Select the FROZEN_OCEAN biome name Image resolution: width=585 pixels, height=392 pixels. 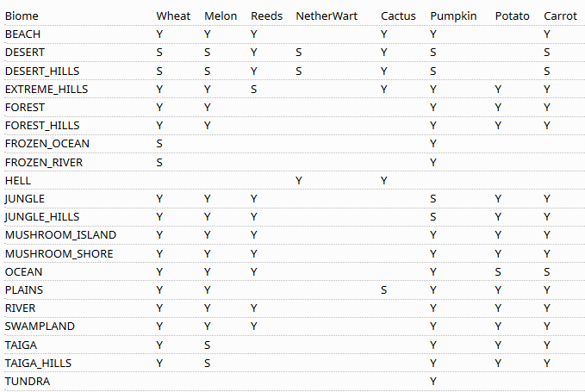click(47, 143)
